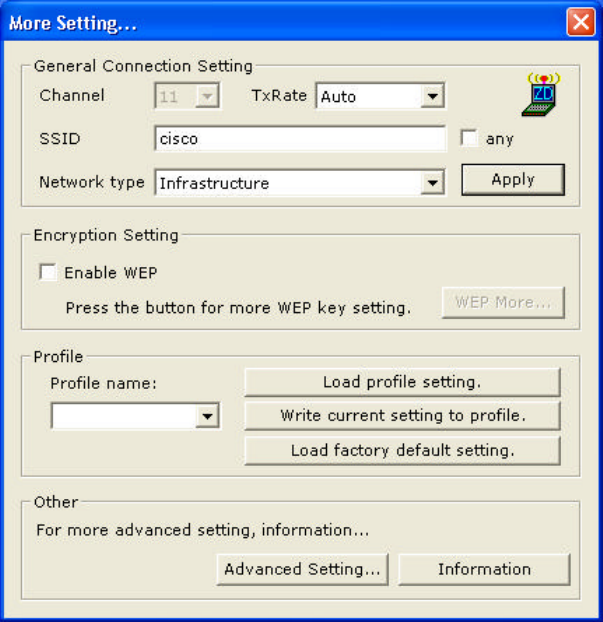Screen dimensions: 603x622
Task: Click the 'Network type' label
Action: point(92,182)
